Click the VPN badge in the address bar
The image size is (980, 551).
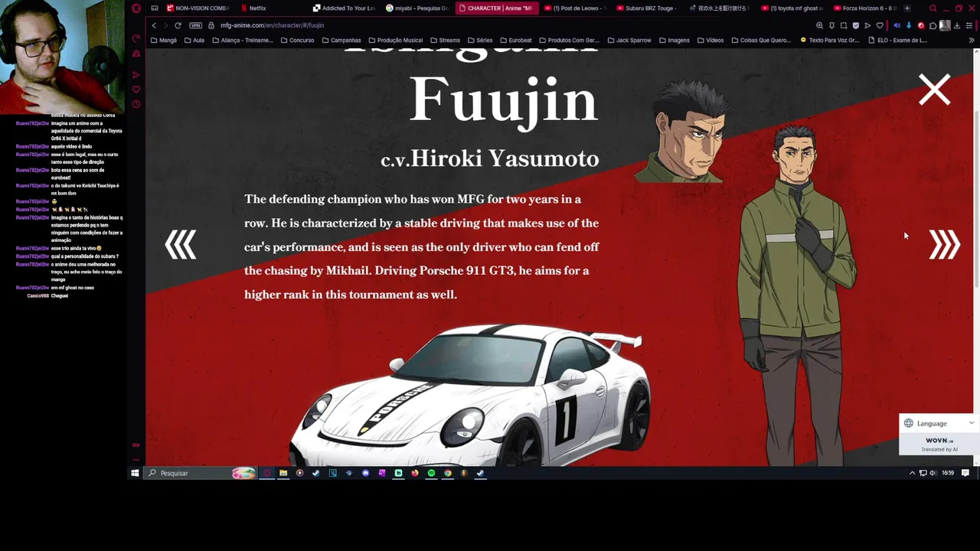tap(196, 25)
